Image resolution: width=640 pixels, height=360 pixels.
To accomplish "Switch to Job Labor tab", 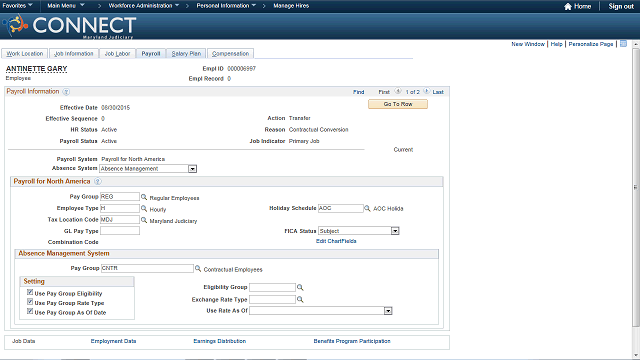I will (117, 53).
